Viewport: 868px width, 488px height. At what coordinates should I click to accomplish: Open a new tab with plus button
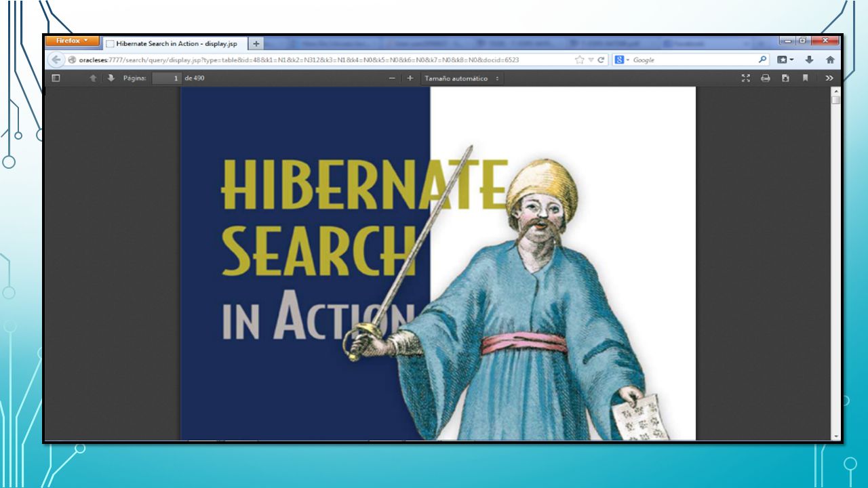tap(256, 43)
